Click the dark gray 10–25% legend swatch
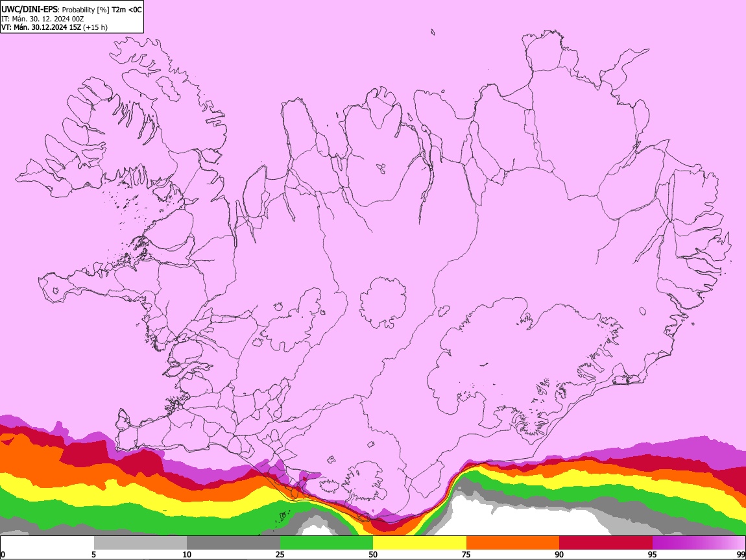This screenshot has height=560, width=746. [x=234, y=543]
